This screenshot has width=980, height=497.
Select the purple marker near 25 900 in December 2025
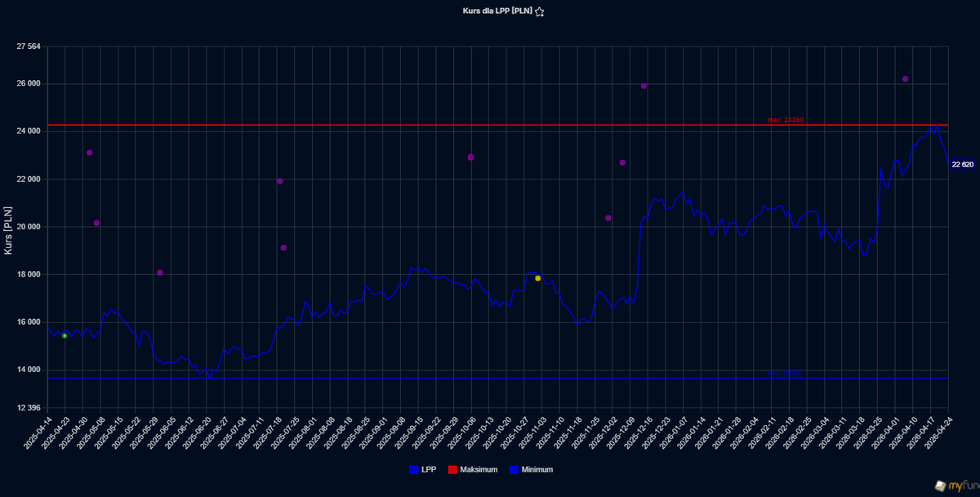pos(644,86)
